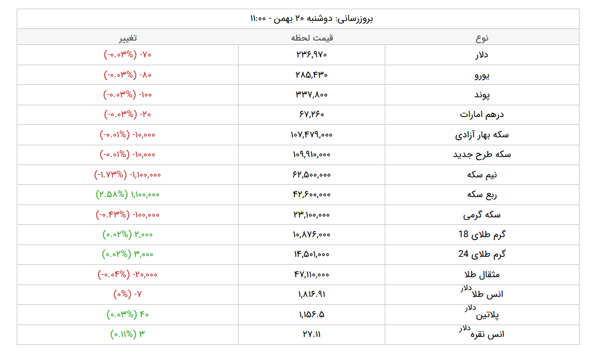The height and width of the screenshot is (364, 590).
Task: Click the 'سکه طرح جدید' row label
Action: (481, 155)
